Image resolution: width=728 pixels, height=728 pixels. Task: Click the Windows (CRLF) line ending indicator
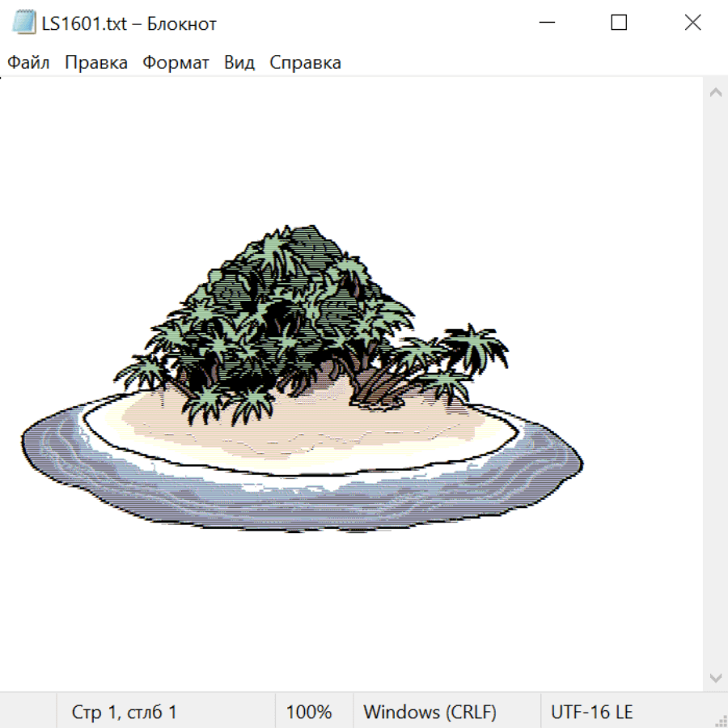point(430,713)
